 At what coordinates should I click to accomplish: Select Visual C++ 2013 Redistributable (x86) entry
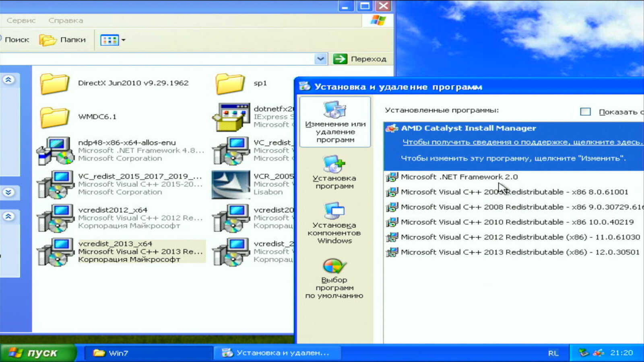(x=514, y=252)
